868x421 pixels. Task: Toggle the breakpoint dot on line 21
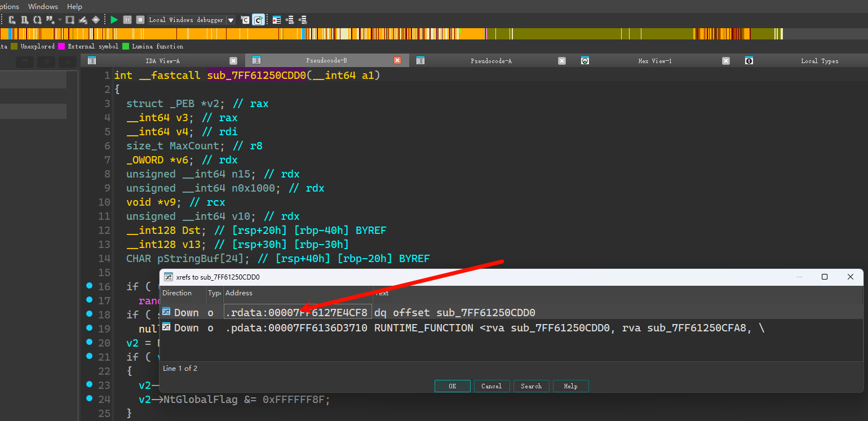click(89, 356)
